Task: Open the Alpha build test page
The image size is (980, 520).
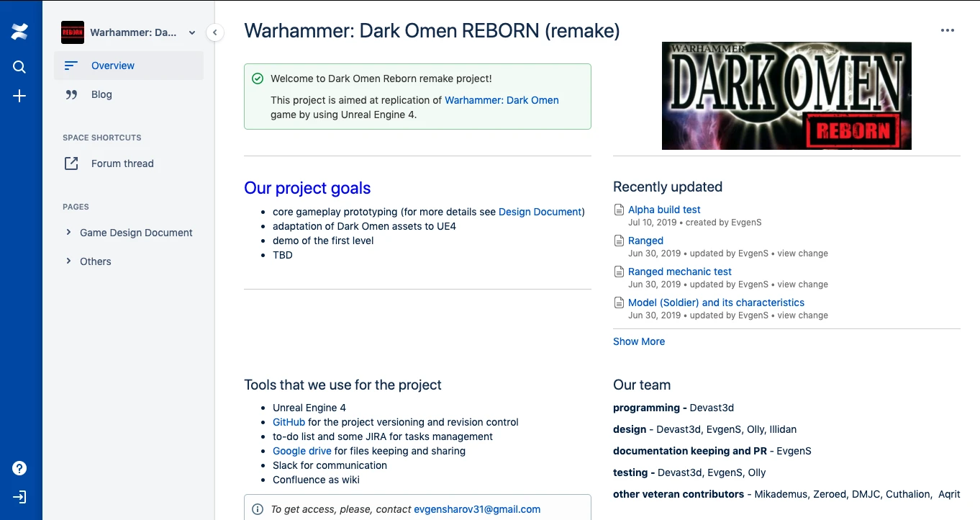Action: (x=664, y=210)
